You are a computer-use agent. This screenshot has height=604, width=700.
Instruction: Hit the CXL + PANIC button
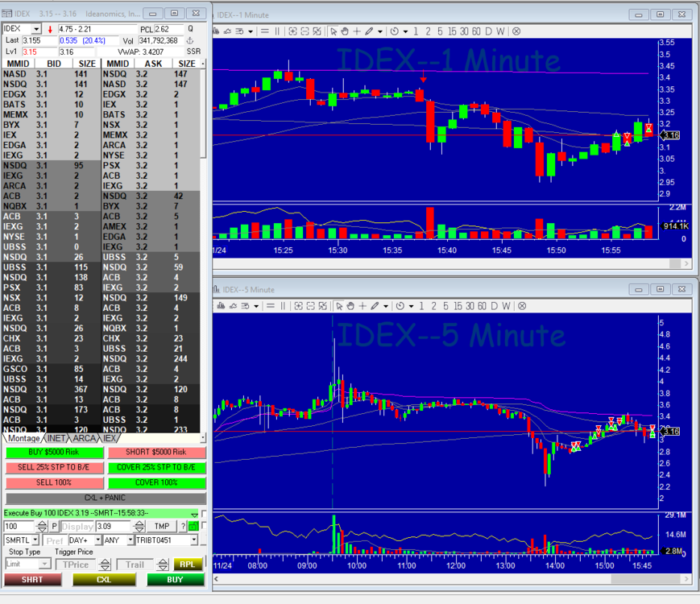pyautogui.click(x=105, y=498)
